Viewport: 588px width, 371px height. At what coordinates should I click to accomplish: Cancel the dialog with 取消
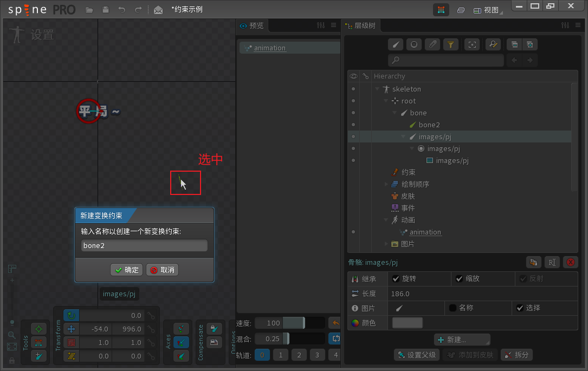[163, 270]
